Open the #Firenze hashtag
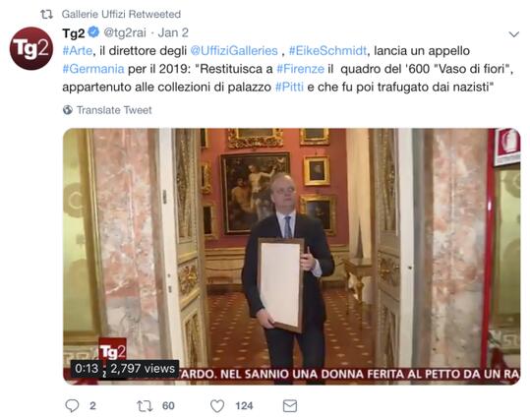The image size is (530, 420). click(x=301, y=69)
